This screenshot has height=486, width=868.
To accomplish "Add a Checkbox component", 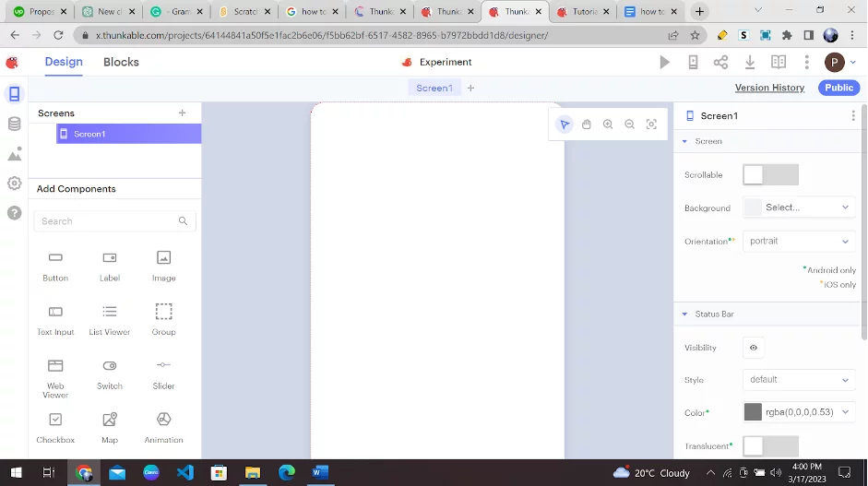I will [55, 428].
